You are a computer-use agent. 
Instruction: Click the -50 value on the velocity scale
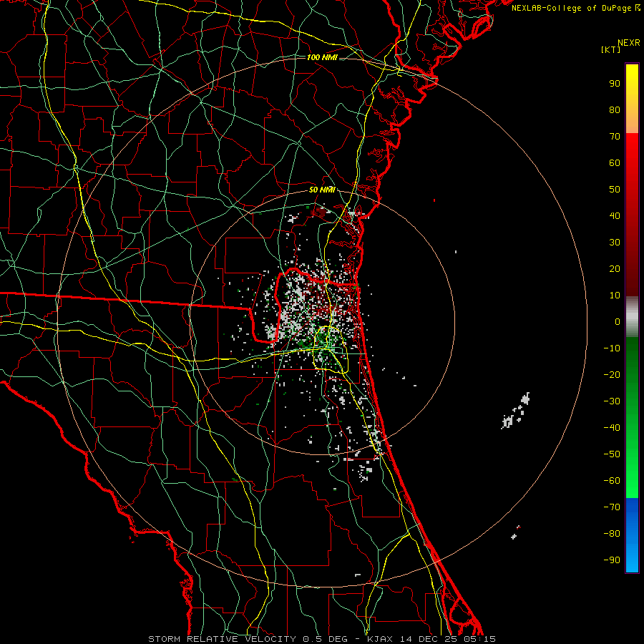[x=612, y=454]
